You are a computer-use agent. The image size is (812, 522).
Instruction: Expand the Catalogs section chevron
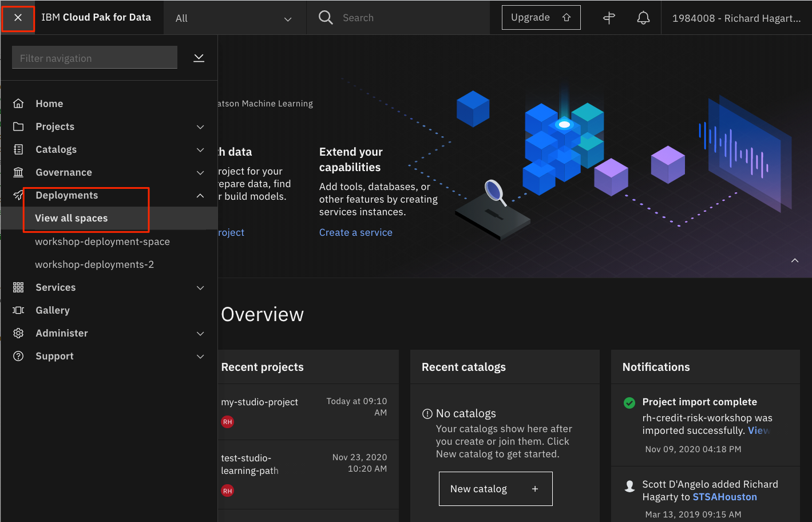tap(200, 149)
